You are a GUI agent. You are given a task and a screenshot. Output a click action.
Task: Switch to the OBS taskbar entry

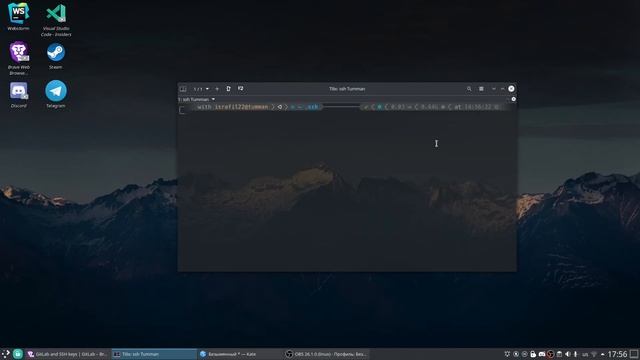click(326, 354)
